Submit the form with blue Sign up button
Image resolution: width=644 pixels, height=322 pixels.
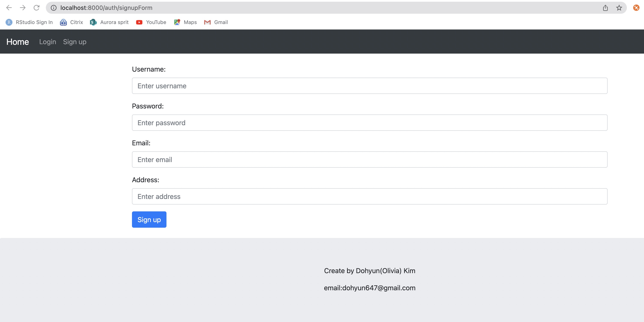click(x=149, y=220)
